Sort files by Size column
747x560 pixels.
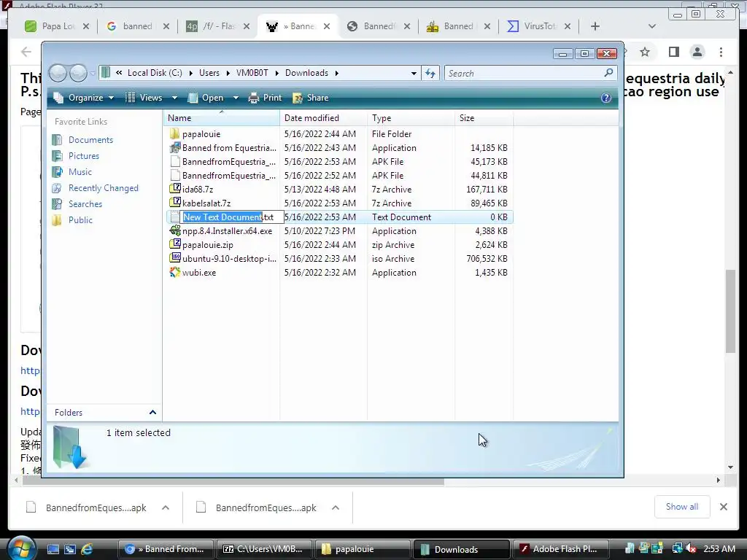click(484, 118)
